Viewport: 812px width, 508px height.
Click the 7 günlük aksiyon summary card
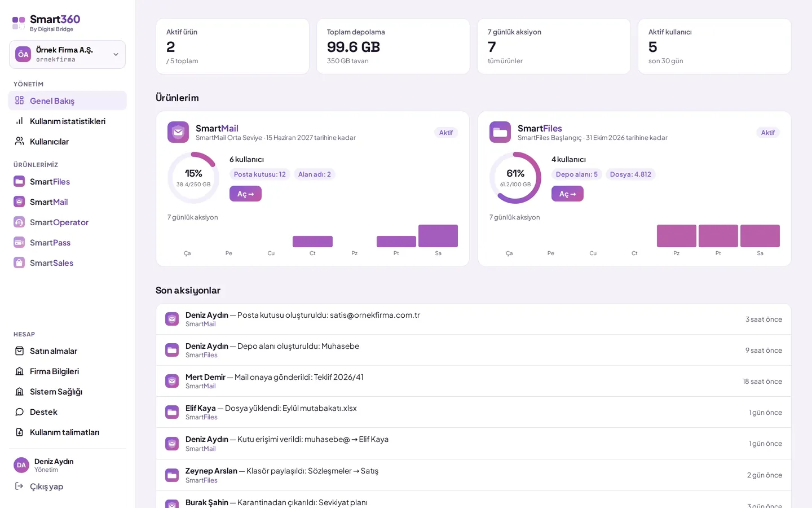pos(554,46)
